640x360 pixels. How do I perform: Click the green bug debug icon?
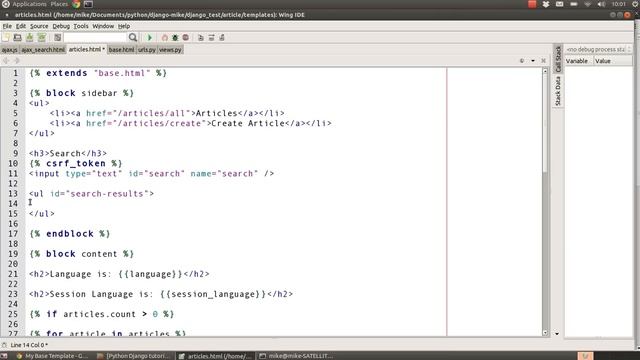click(x=175, y=38)
